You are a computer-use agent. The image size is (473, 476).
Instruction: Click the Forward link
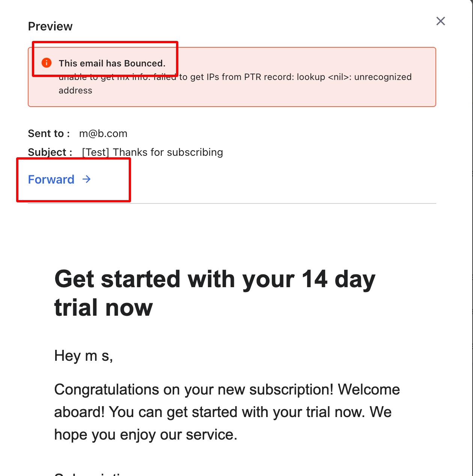51,179
